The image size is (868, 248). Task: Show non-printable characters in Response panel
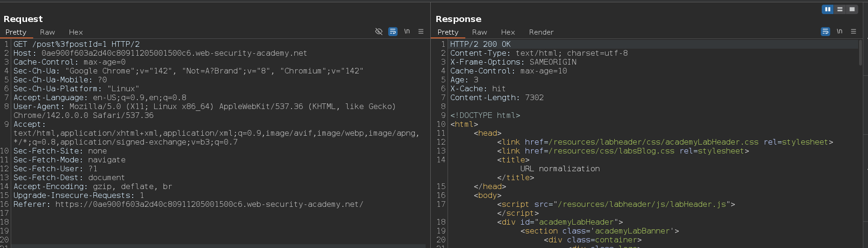pyautogui.click(x=840, y=31)
